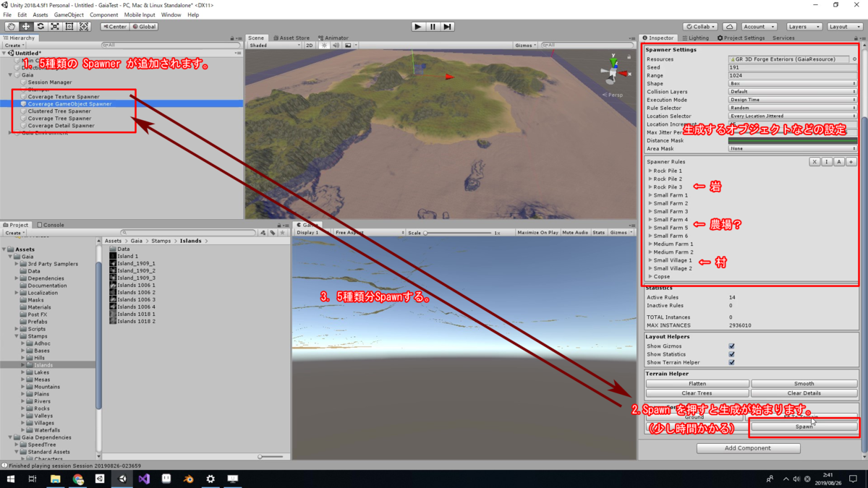Open the Window menu
868x488 pixels.
pos(171,14)
